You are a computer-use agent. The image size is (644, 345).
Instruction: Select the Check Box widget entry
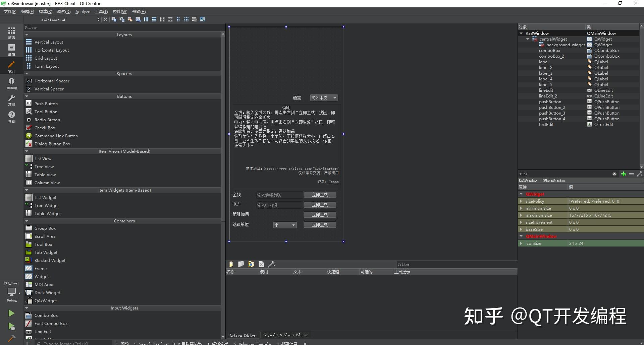click(45, 128)
